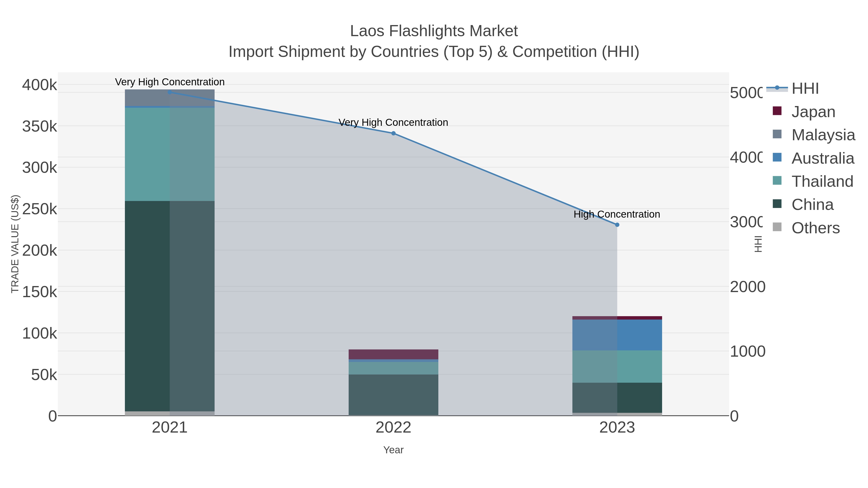
Task: Click the HHI line marker icon in legend
Action: coord(777,88)
